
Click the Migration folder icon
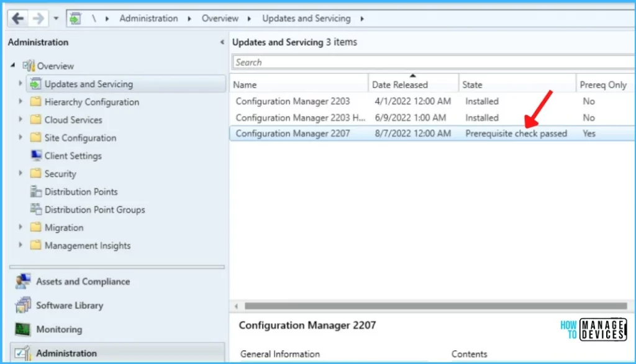pyautogui.click(x=35, y=227)
